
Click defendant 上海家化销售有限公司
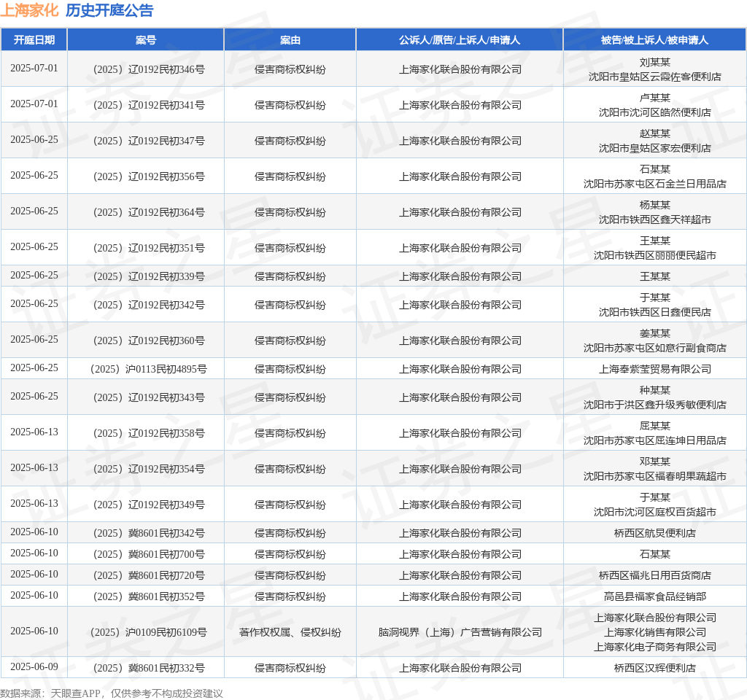pyautogui.click(x=654, y=632)
